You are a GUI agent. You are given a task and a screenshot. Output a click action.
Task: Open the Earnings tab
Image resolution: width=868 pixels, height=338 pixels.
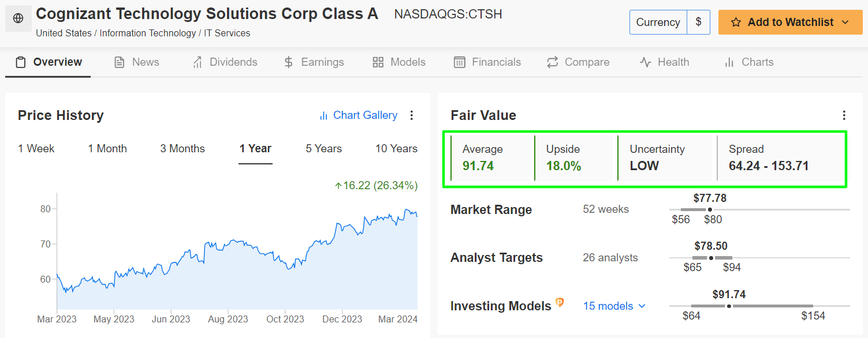coord(314,62)
